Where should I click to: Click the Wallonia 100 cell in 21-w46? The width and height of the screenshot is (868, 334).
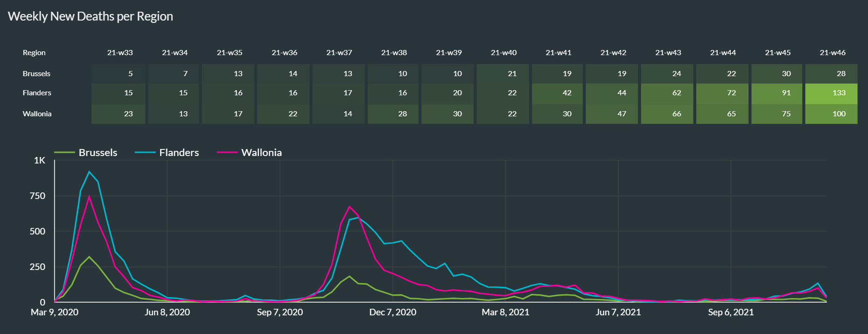pyautogui.click(x=832, y=114)
